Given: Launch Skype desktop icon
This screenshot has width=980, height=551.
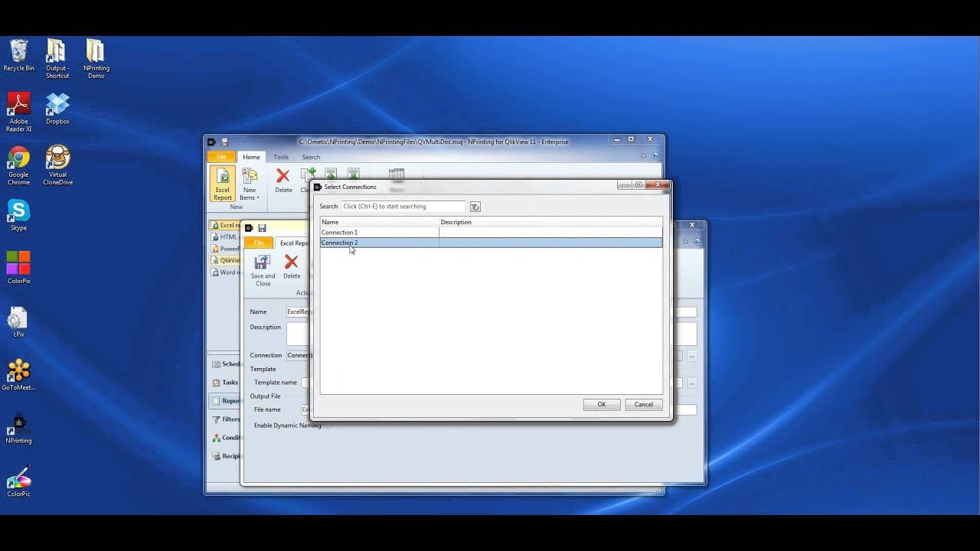Looking at the screenshot, I should [18, 215].
